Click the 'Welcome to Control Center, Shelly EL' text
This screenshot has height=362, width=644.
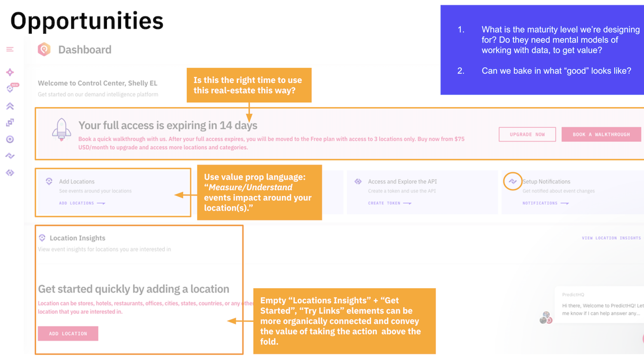pos(97,83)
